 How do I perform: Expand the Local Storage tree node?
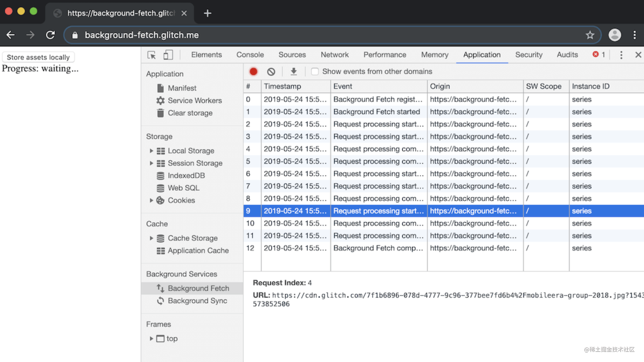[151, 151]
